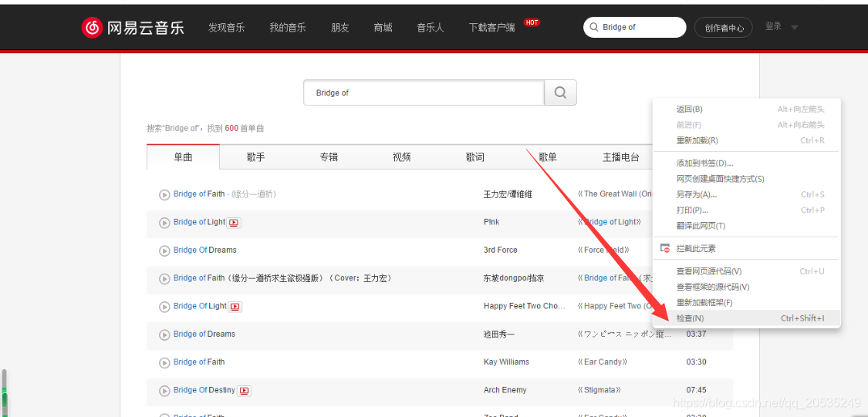Open 音乐人 in top navigation

[x=431, y=28]
